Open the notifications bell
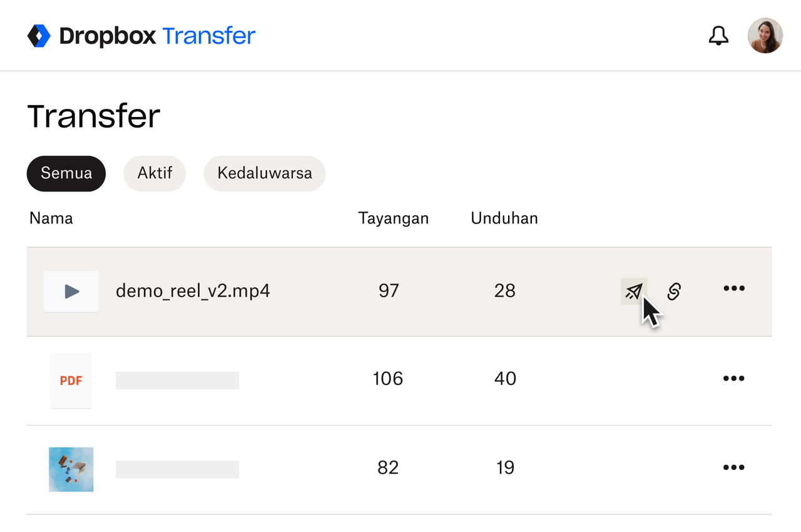Viewport: 801px width, 532px height. (x=718, y=36)
